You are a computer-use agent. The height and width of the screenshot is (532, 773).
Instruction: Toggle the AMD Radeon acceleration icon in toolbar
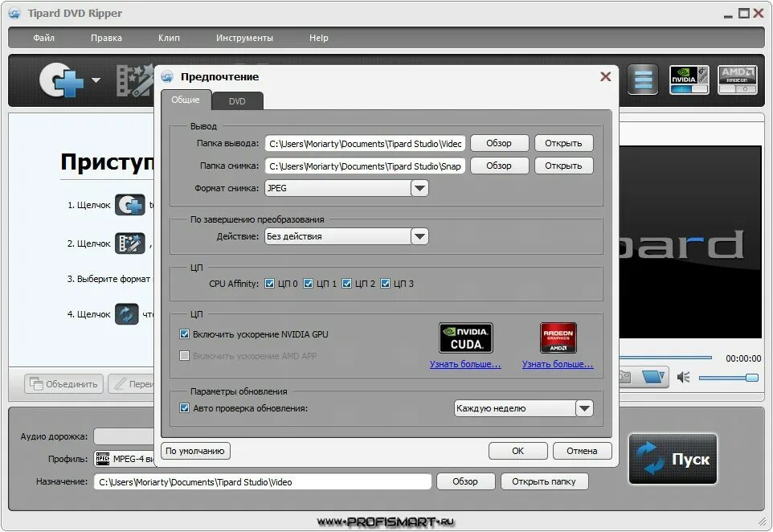point(737,80)
